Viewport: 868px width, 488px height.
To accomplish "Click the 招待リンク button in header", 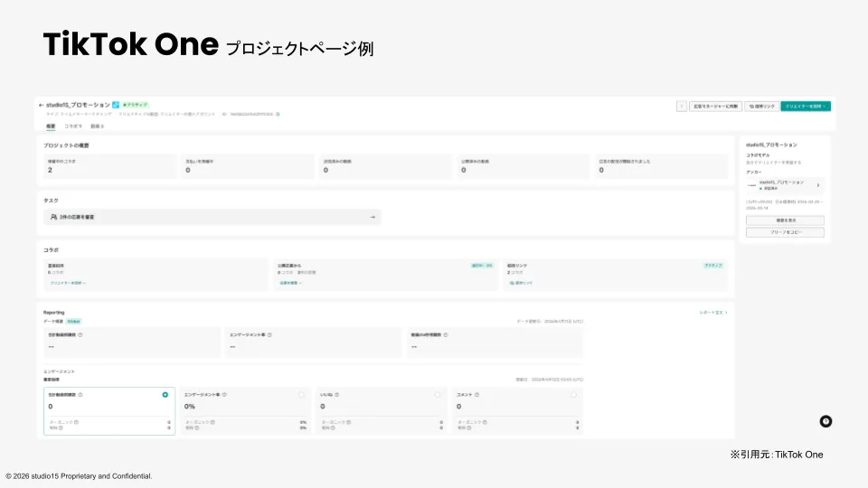I will click(x=761, y=106).
